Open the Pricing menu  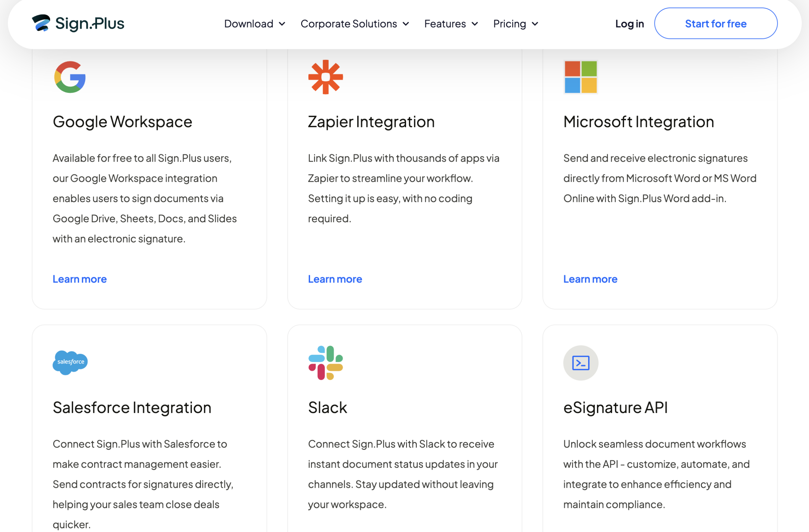point(516,24)
